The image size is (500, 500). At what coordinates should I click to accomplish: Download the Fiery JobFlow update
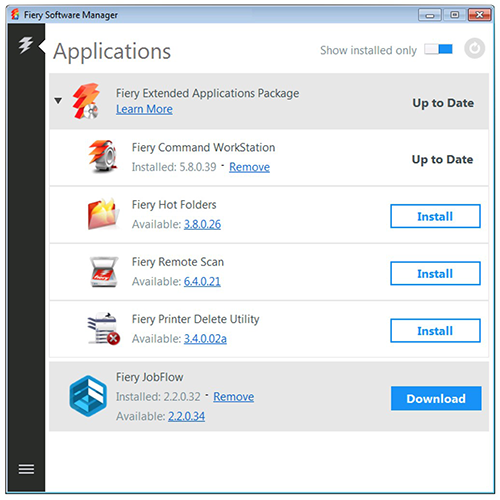point(436,398)
